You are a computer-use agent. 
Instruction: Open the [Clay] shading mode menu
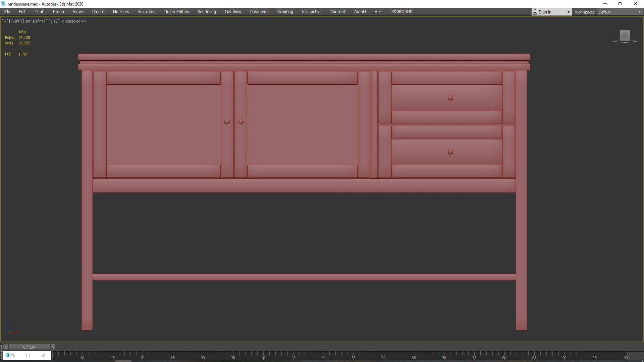click(x=54, y=21)
